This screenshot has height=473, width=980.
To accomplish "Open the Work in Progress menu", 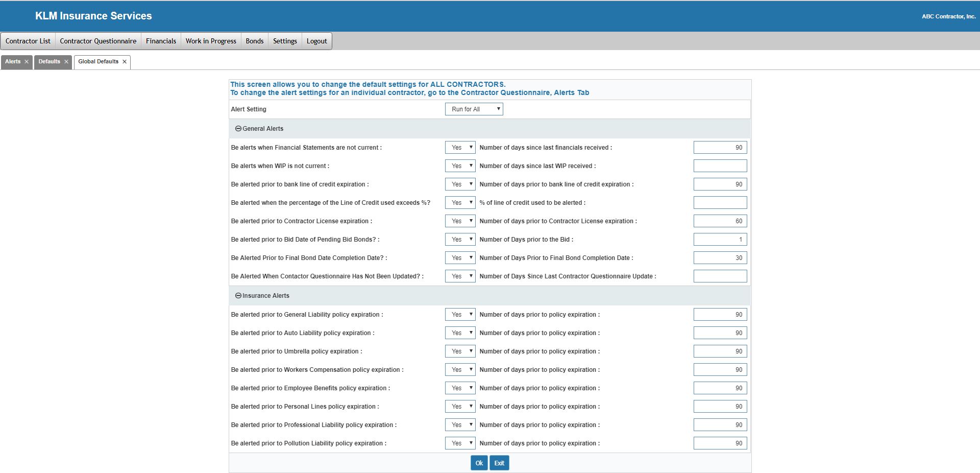I will 211,41.
